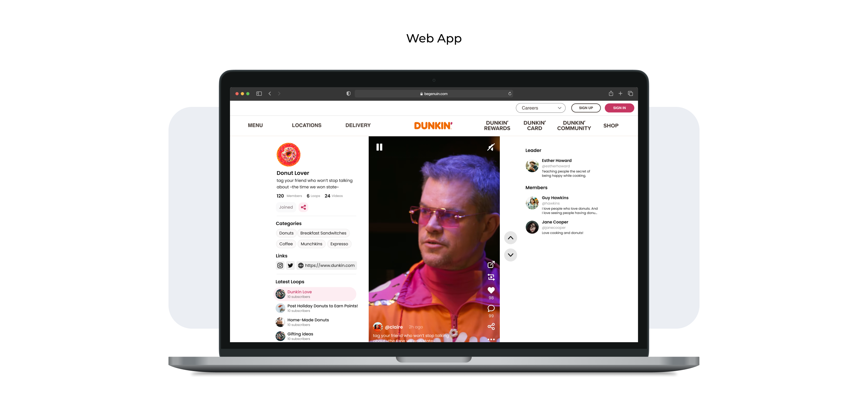Select the Munchkins category chip
This screenshot has width=868, height=417.
(x=311, y=244)
